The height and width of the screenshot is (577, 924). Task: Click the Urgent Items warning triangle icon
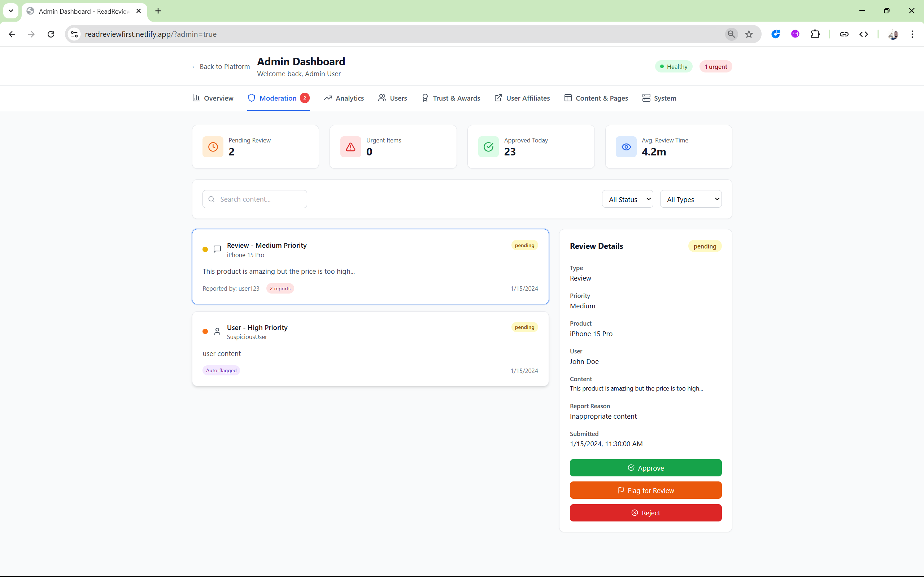(350, 147)
